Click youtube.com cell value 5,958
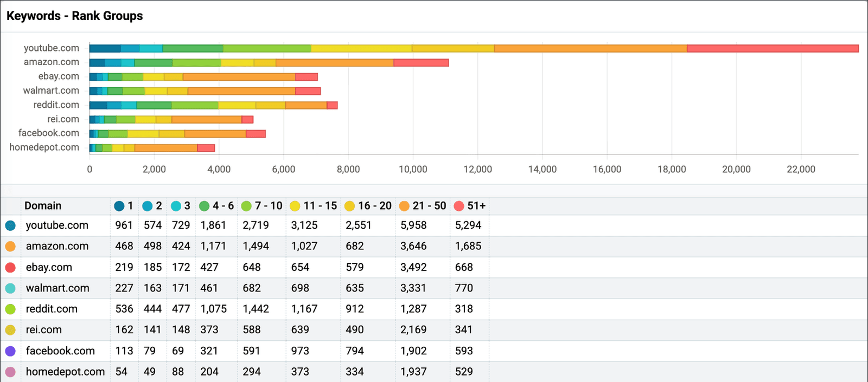868x382 pixels. click(413, 225)
